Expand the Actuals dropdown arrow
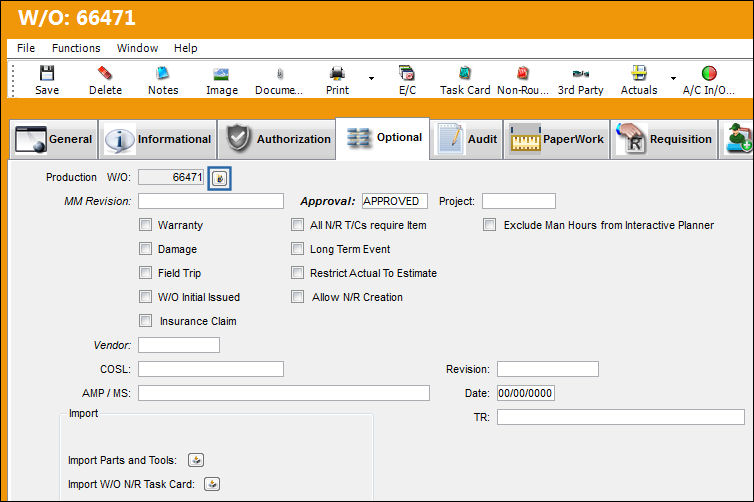 point(673,78)
